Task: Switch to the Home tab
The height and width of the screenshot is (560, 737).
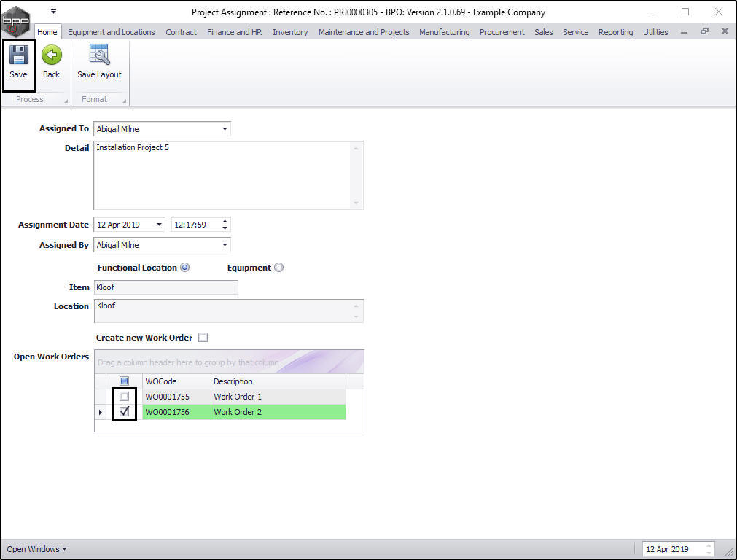Action: point(47,32)
